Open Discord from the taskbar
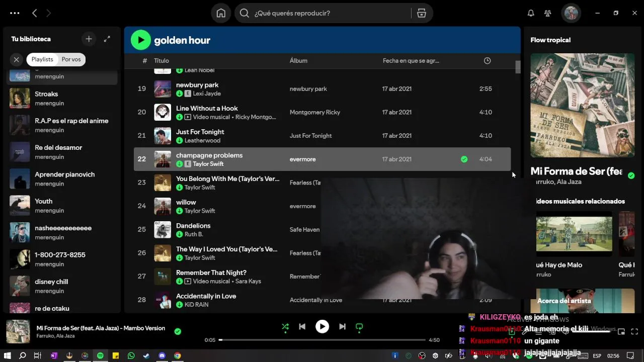 [162, 355]
